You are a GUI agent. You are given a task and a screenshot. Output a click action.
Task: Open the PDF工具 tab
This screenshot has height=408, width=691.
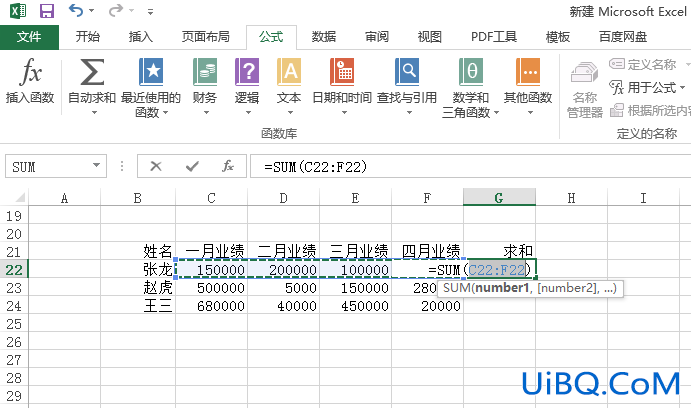[x=494, y=37]
